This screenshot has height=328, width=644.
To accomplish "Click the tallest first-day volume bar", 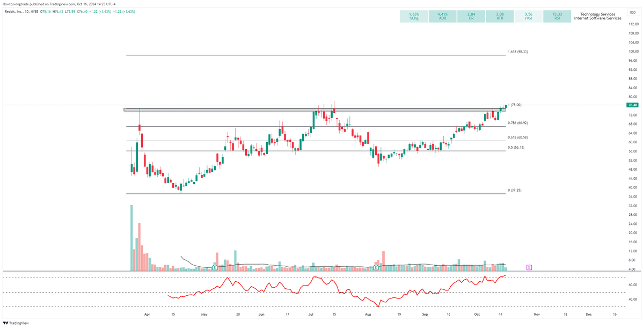I will point(131,237).
